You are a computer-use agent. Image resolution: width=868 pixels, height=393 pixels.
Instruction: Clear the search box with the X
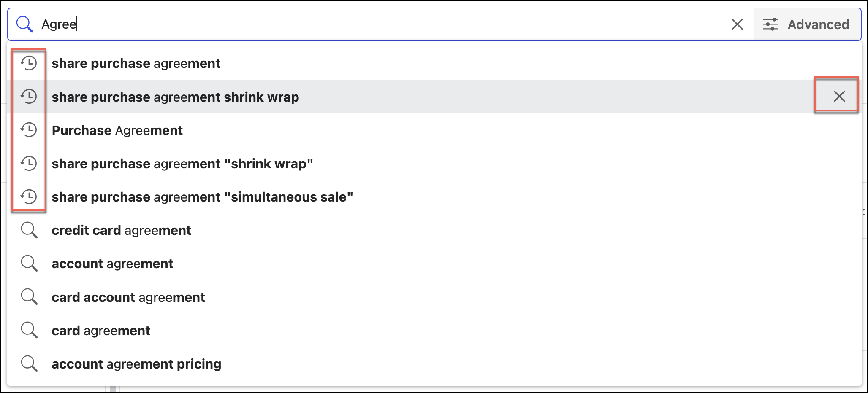(737, 24)
